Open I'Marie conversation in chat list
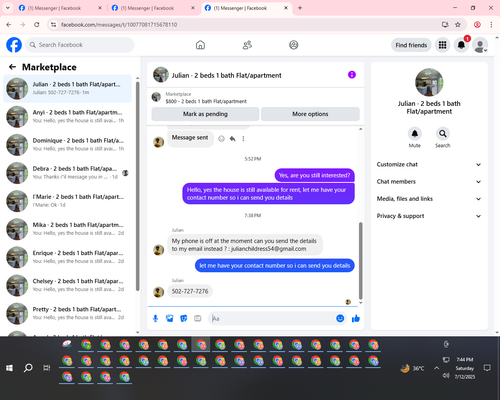The image size is (500, 400). (67, 201)
